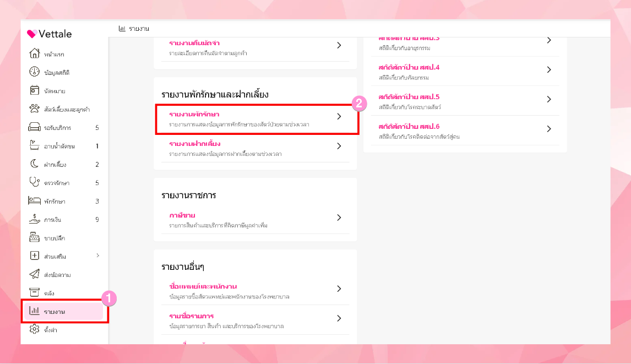
Task: Click chevron of รายงานฝากเลี้ยง report row
Action: [339, 146]
